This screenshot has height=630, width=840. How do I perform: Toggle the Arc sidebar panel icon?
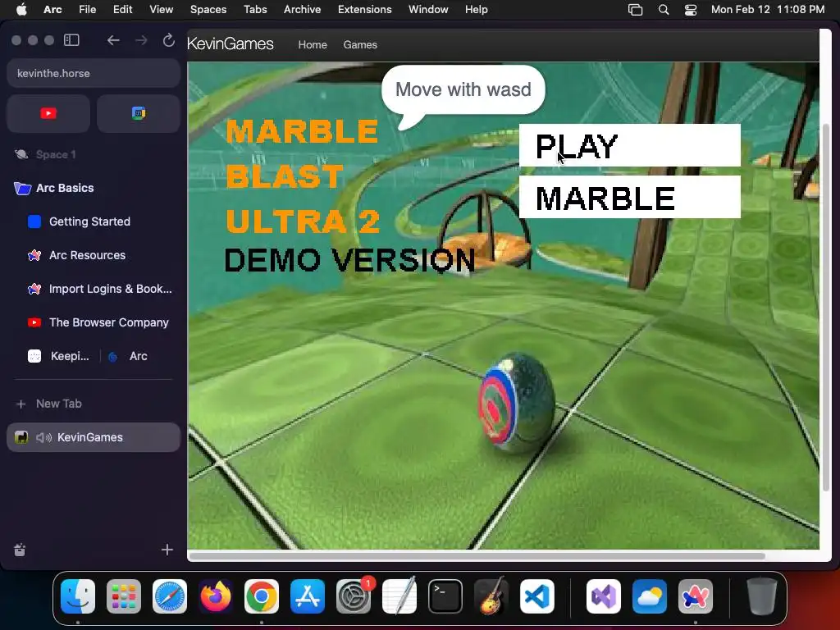[71, 40]
